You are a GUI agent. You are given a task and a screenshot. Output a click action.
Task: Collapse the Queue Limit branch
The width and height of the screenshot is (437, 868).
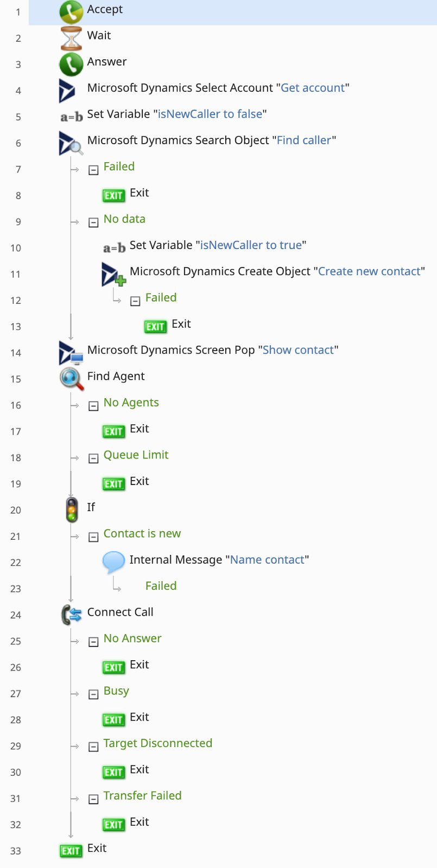pos(93,458)
